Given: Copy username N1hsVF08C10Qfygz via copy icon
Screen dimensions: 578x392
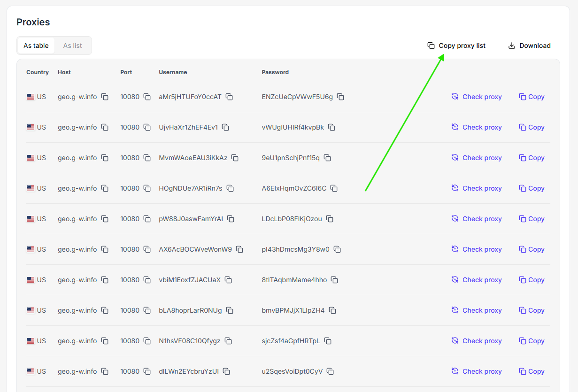Looking at the screenshot, I should pyautogui.click(x=228, y=341).
